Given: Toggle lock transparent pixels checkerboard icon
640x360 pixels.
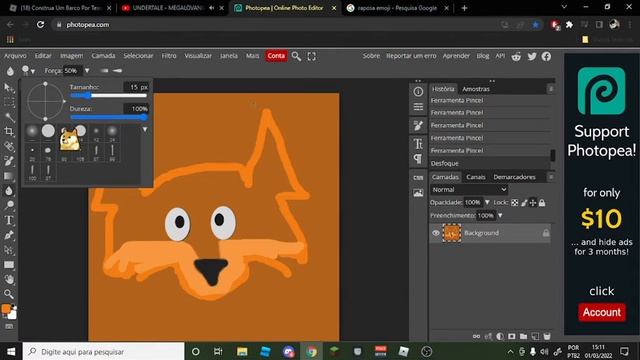Looking at the screenshot, I should pos(515,202).
